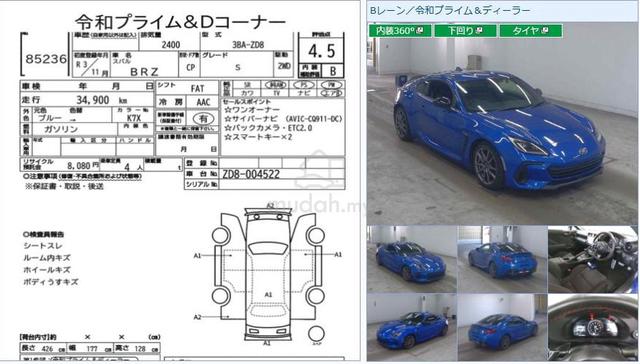Select the color code K7X
The height and width of the screenshot is (364, 640).
point(133,118)
